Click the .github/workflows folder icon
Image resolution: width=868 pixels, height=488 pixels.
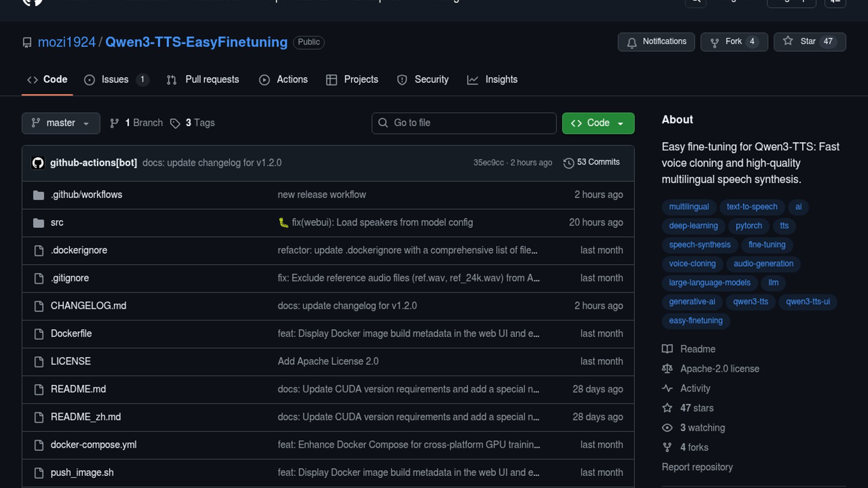click(39, 195)
